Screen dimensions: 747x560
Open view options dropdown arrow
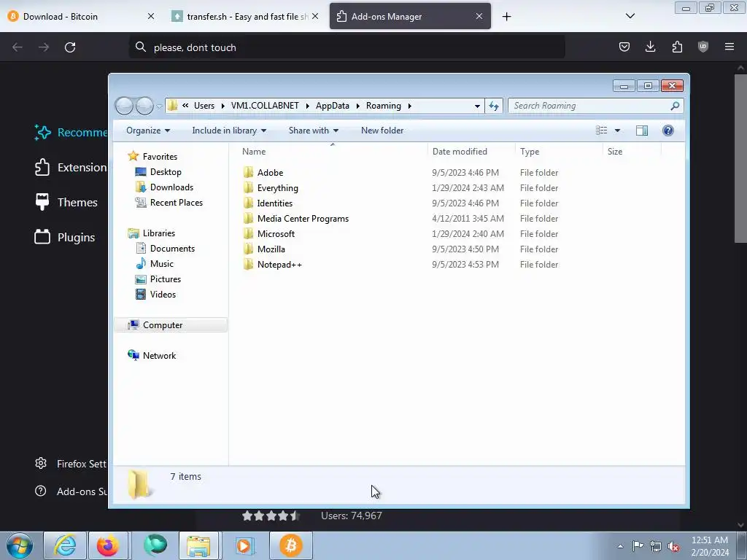(x=617, y=131)
